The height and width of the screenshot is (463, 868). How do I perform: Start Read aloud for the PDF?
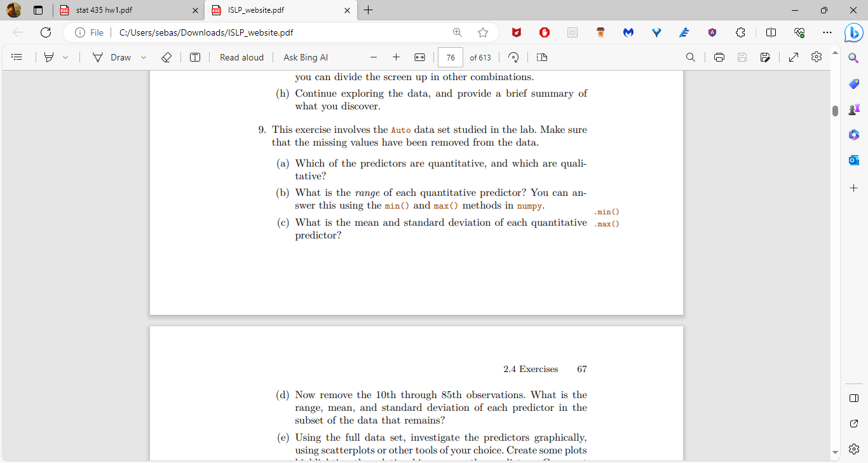(241, 57)
